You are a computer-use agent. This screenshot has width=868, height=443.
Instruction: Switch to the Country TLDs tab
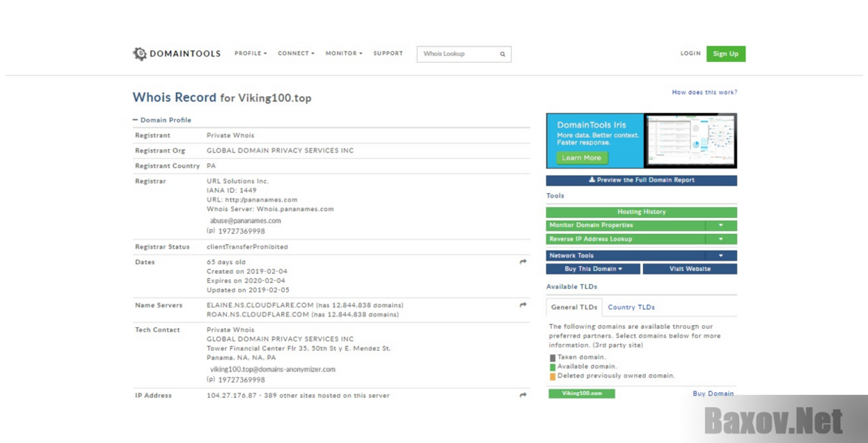[x=631, y=307]
